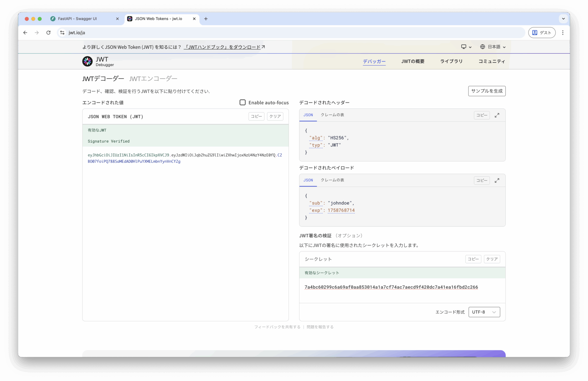The height and width of the screenshot is (381, 588).
Task: Copy the secret with コピー button
Action: coord(473,259)
